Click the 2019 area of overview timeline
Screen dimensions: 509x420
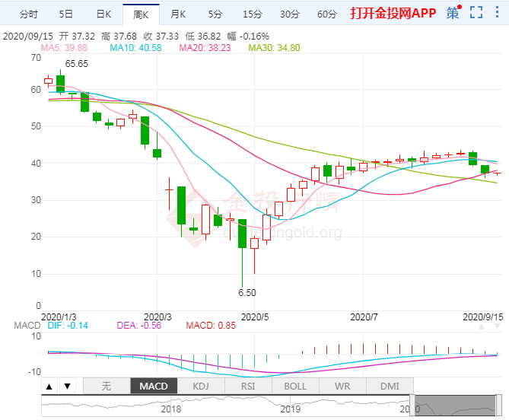[x=290, y=409]
